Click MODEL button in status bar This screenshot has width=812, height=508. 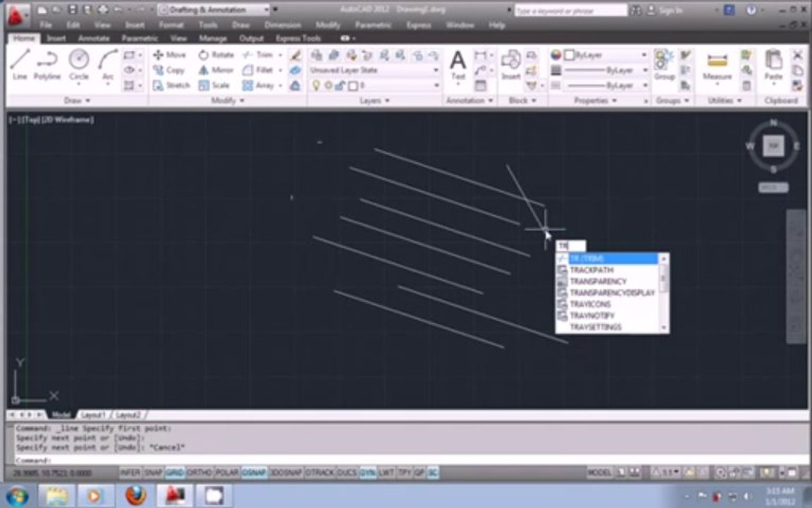click(599, 473)
